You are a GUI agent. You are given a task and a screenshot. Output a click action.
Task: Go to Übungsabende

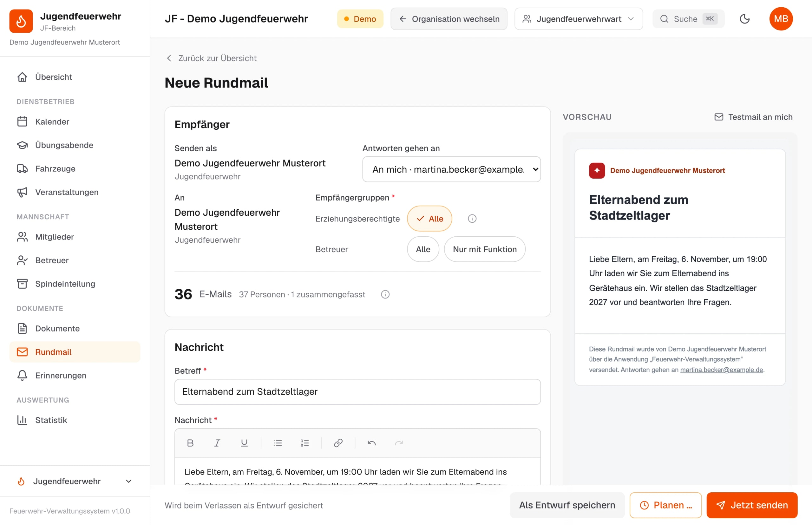(75, 145)
